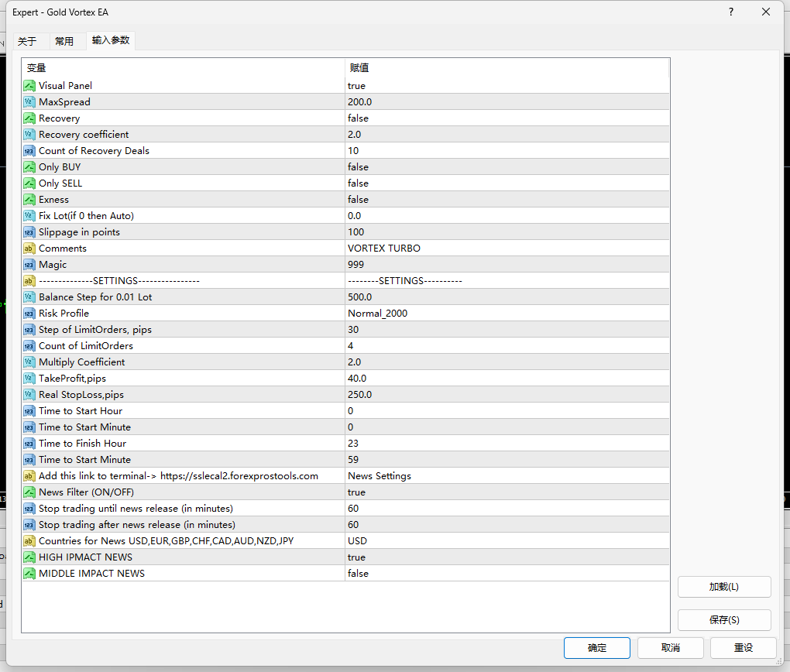Click the Only BUY parameter icon
The image size is (790, 672).
tap(29, 166)
